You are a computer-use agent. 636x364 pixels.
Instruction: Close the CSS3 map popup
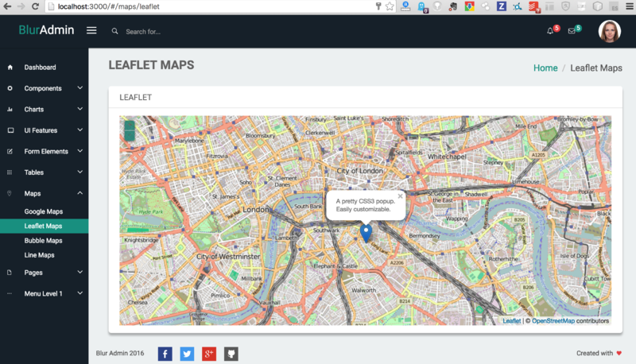tap(400, 196)
